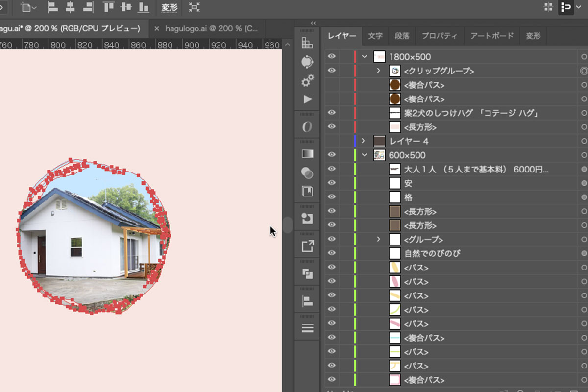This screenshot has height=392, width=588.
Task: Expand the <クリップグループ> item
Action: pyautogui.click(x=378, y=71)
